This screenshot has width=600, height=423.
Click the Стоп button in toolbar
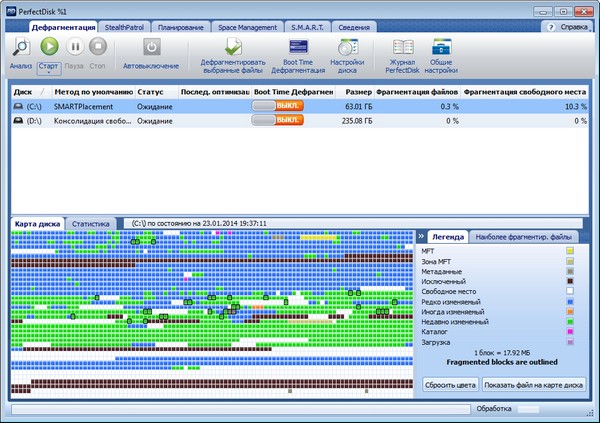(x=98, y=48)
